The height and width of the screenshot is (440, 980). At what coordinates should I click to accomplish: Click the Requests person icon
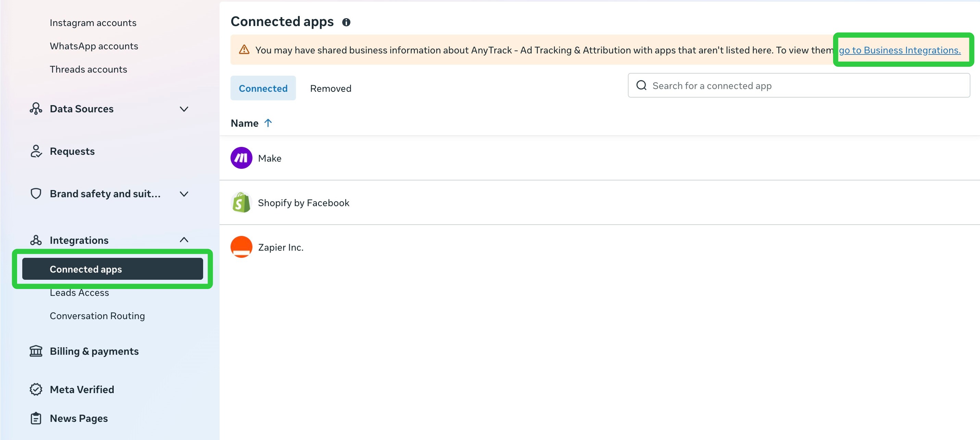36,151
